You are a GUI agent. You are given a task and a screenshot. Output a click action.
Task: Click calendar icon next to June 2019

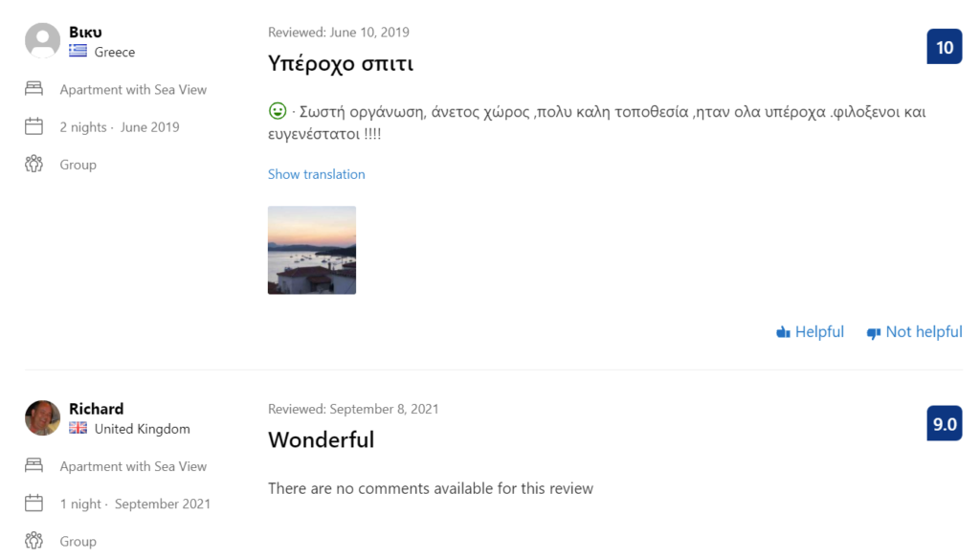34,126
